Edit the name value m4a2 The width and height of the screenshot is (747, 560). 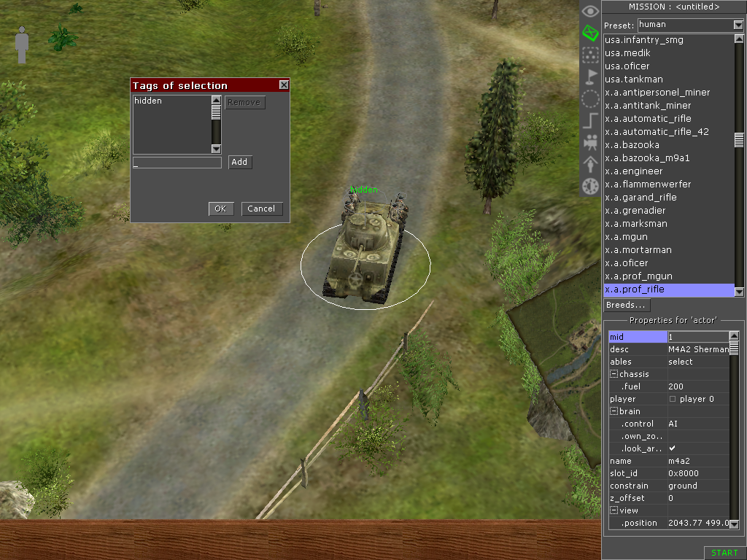click(698, 461)
